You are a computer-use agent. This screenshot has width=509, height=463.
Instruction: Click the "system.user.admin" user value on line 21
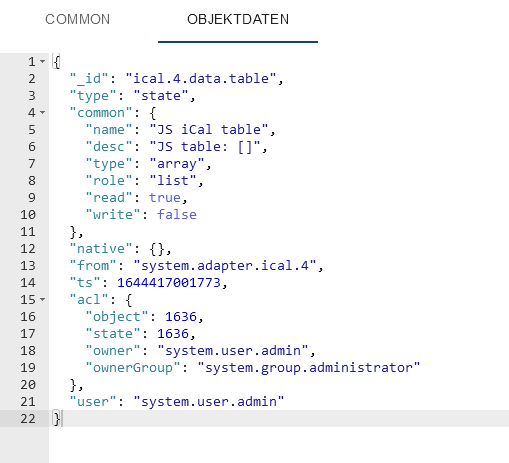[209, 402]
